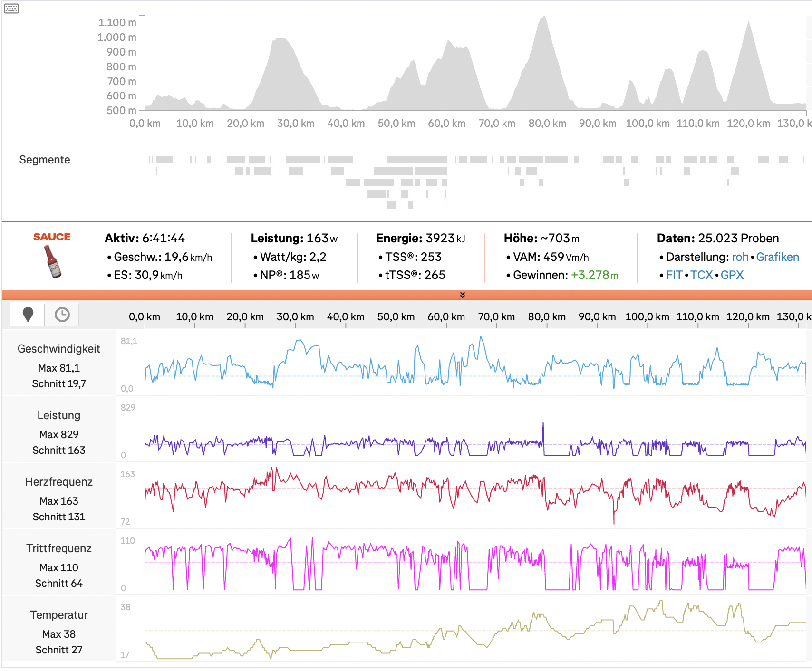Click the 'Temperatur' chart label

(x=59, y=615)
